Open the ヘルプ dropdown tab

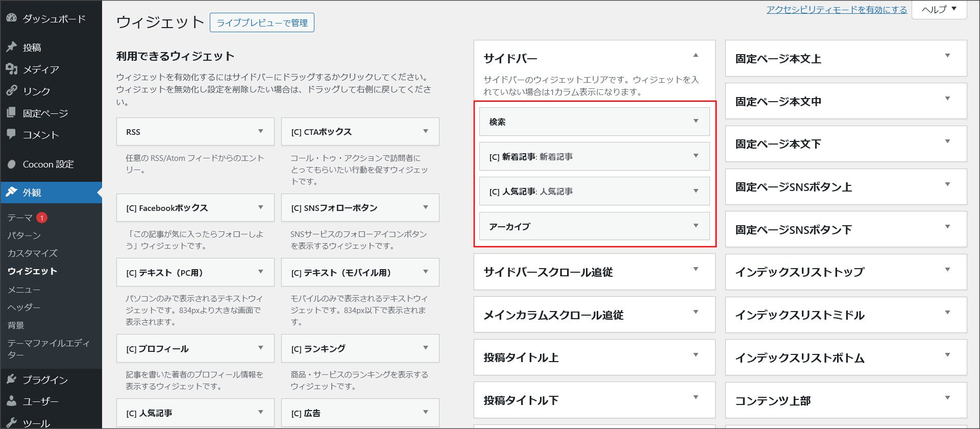click(939, 10)
